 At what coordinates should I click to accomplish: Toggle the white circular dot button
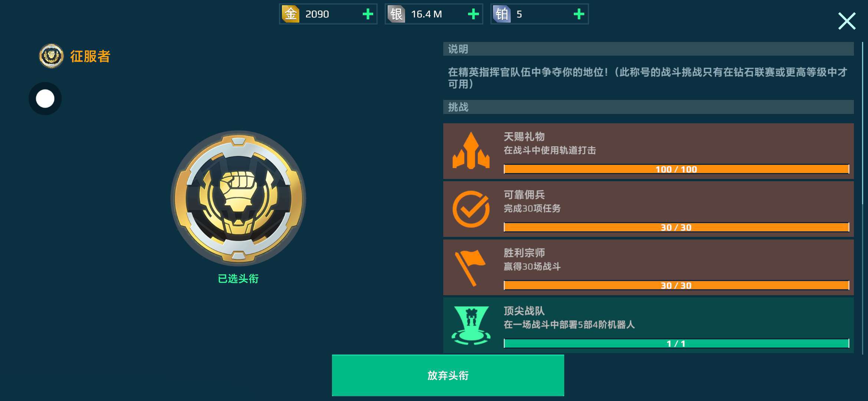click(x=45, y=99)
